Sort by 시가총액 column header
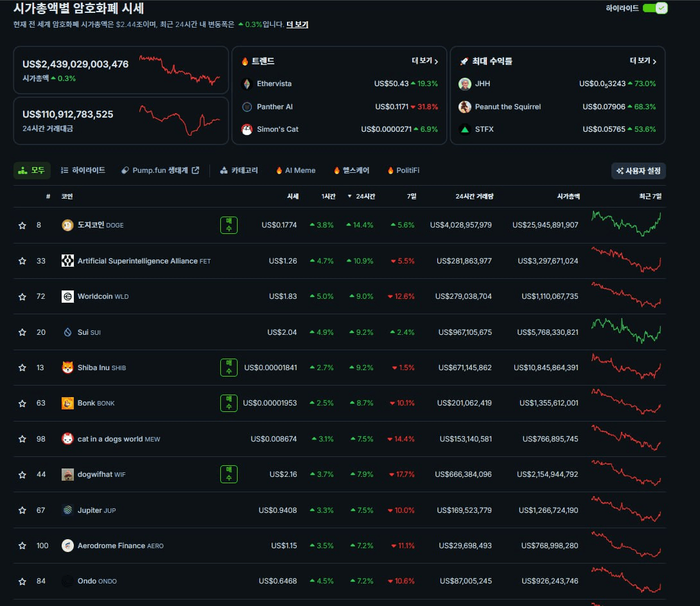The height and width of the screenshot is (606, 700). [x=568, y=197]
